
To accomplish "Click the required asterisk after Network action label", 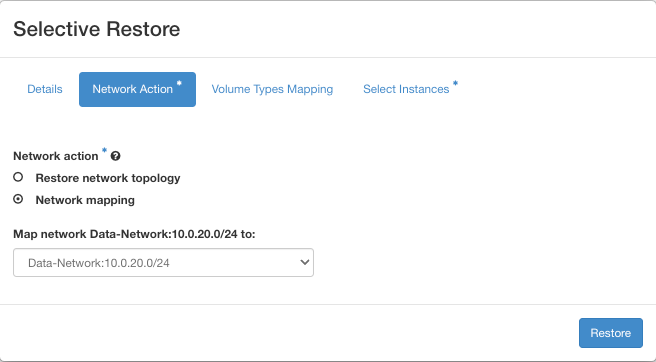I will pos(104,151).
